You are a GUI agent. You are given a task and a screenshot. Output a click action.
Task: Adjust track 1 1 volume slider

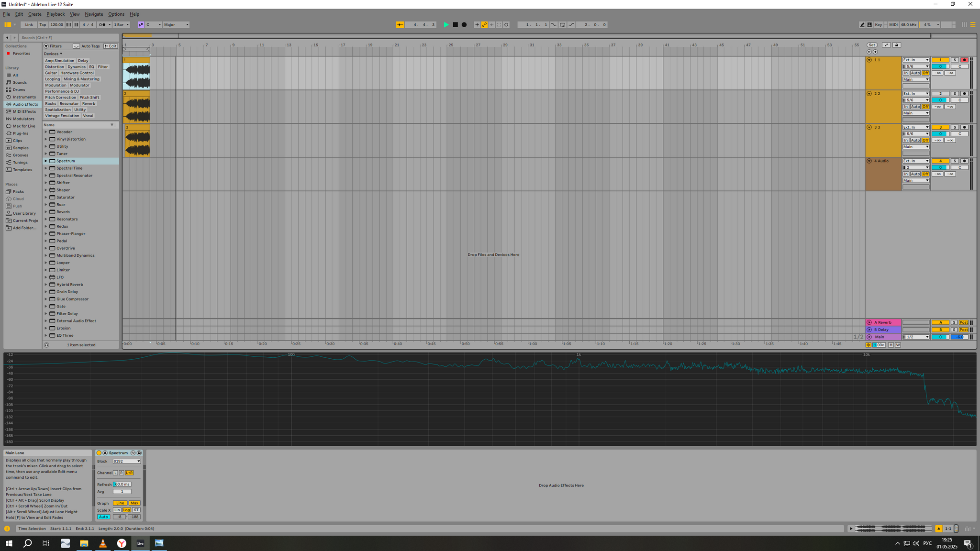tap(940, 66)
